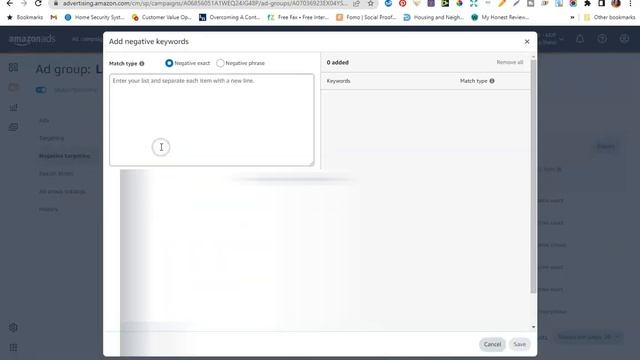Viewport: 640px width, 360px height.
Task: Click the browser address bar URL
Action: point(204,4)
